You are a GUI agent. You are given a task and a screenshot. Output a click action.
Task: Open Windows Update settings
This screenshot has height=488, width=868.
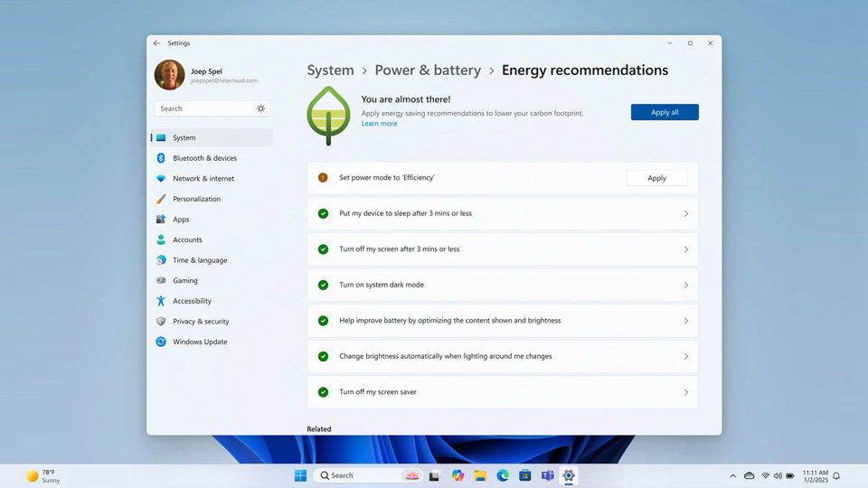pyautogui.click(x=212, y=342)
